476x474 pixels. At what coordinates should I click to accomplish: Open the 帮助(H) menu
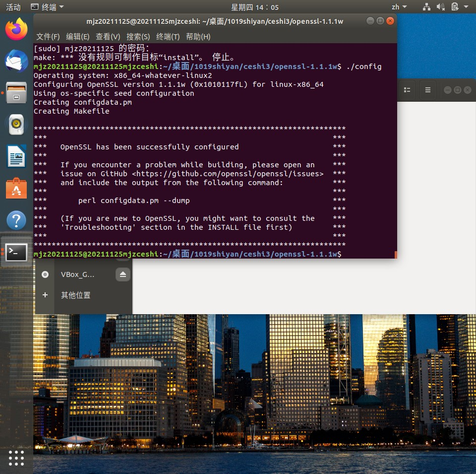coord(198,37)
